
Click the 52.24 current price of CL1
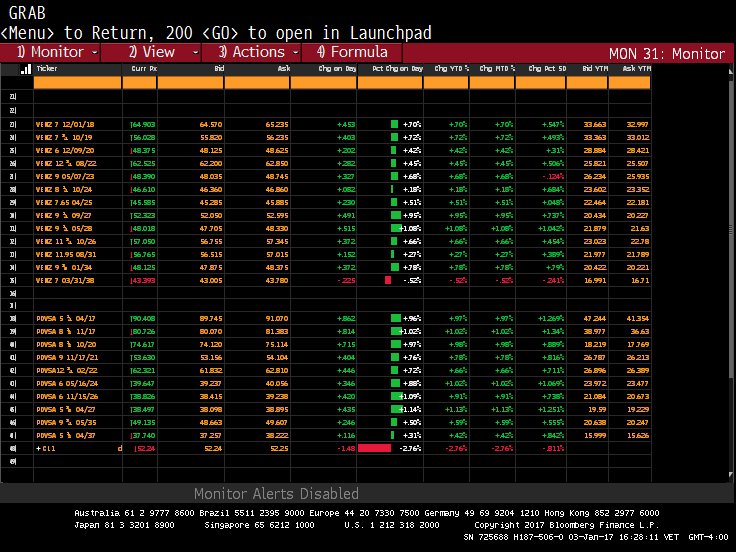146,448
